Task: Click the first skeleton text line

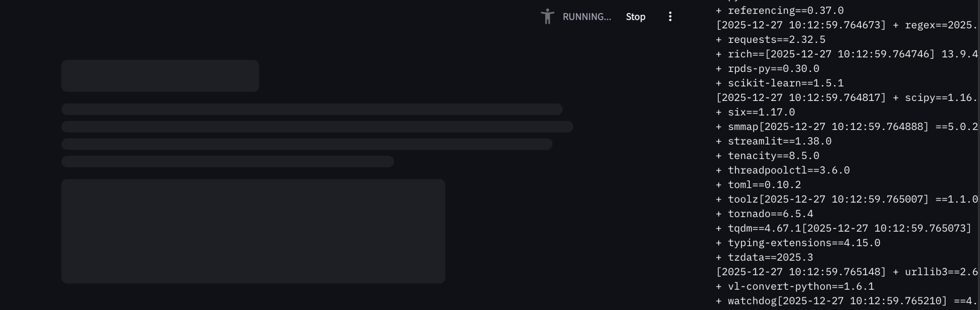Action: [312, 109]
